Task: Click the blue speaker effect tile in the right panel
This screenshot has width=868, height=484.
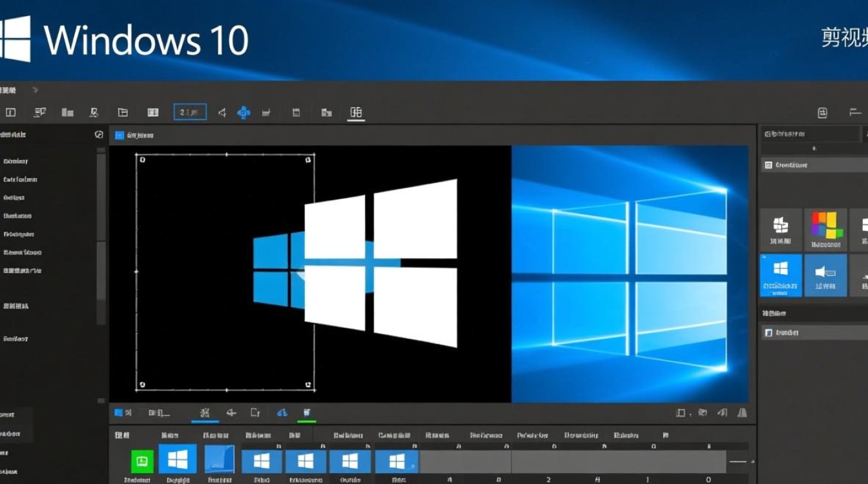Action: (825, 276)
